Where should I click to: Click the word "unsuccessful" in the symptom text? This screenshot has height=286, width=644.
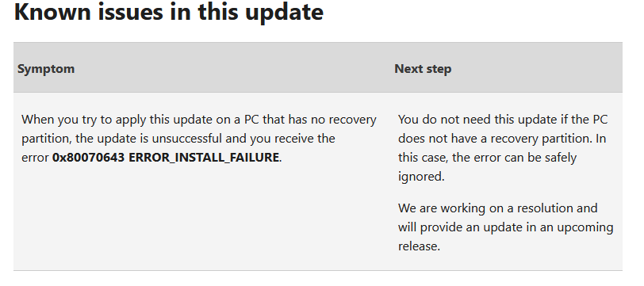coord(187,139)
